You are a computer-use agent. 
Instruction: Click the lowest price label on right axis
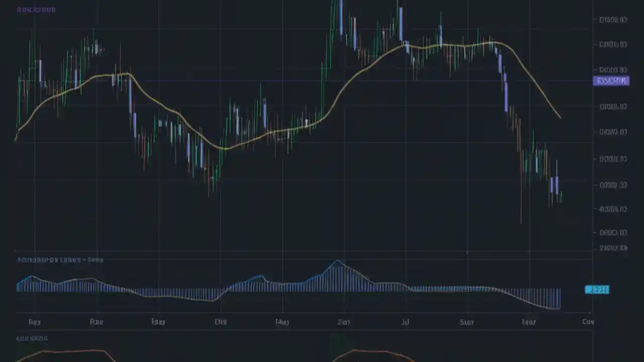pyautogui.click(x=612, y=247)
